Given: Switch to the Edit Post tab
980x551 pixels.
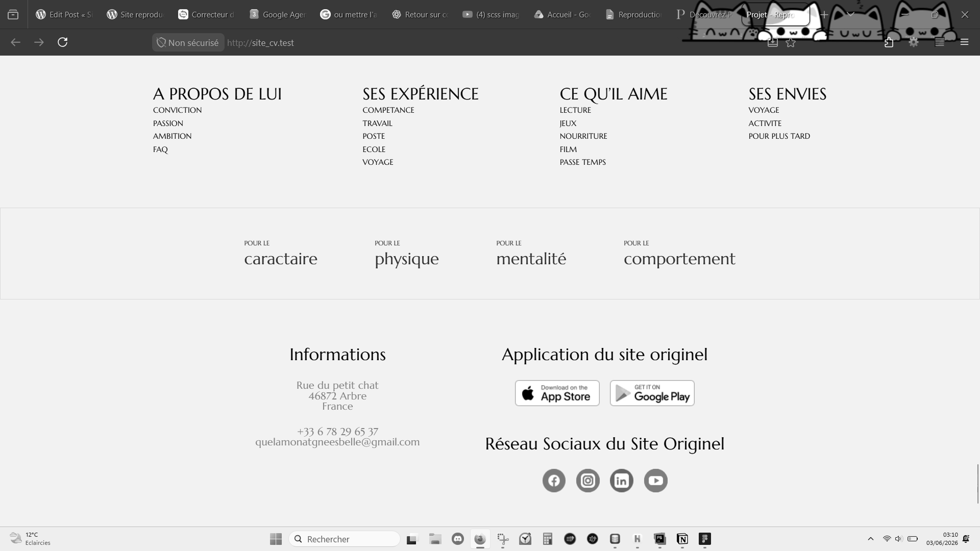Looking at the screenshot, I should click(64, 15).
